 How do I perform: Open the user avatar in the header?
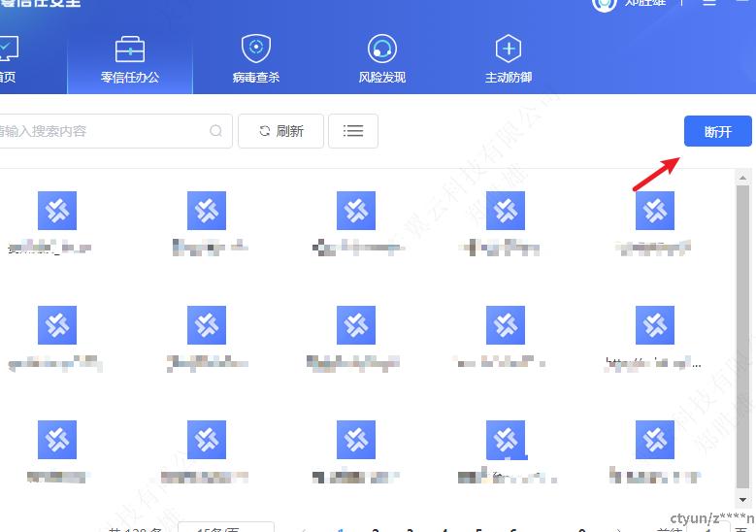[605, 5]
